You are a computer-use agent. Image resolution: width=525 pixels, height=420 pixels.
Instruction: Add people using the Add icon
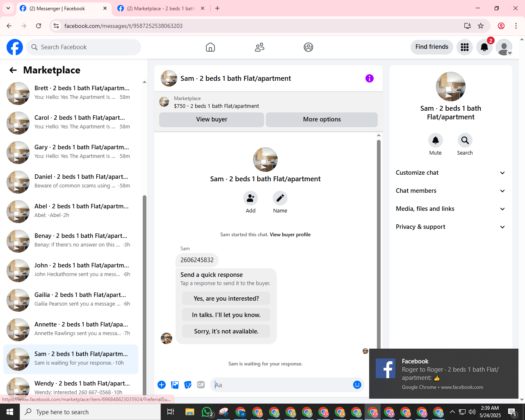pos(251,199)
